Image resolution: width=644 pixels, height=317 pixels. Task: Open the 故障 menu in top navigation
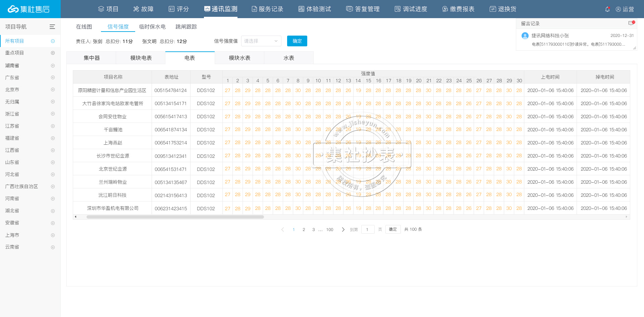coord(143,9)
